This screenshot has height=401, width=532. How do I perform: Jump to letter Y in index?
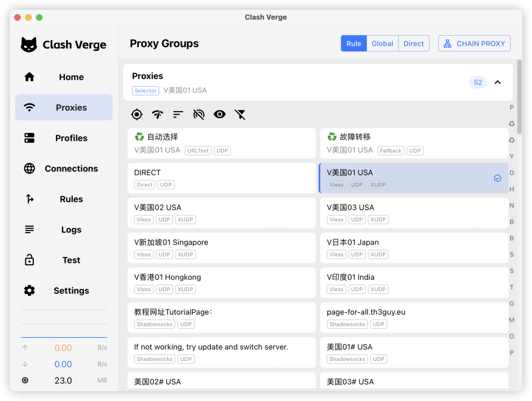click(512, 156)
